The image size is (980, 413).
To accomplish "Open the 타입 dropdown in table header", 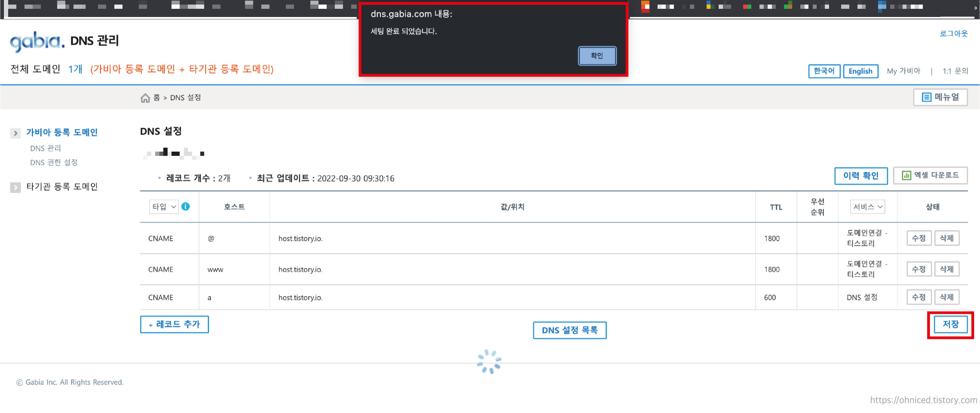I will point(164,207).
